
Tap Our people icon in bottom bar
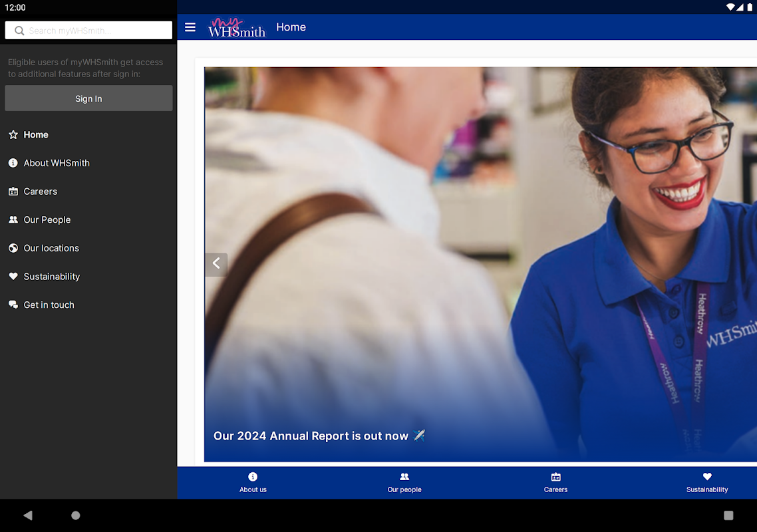tap(404, 477)
